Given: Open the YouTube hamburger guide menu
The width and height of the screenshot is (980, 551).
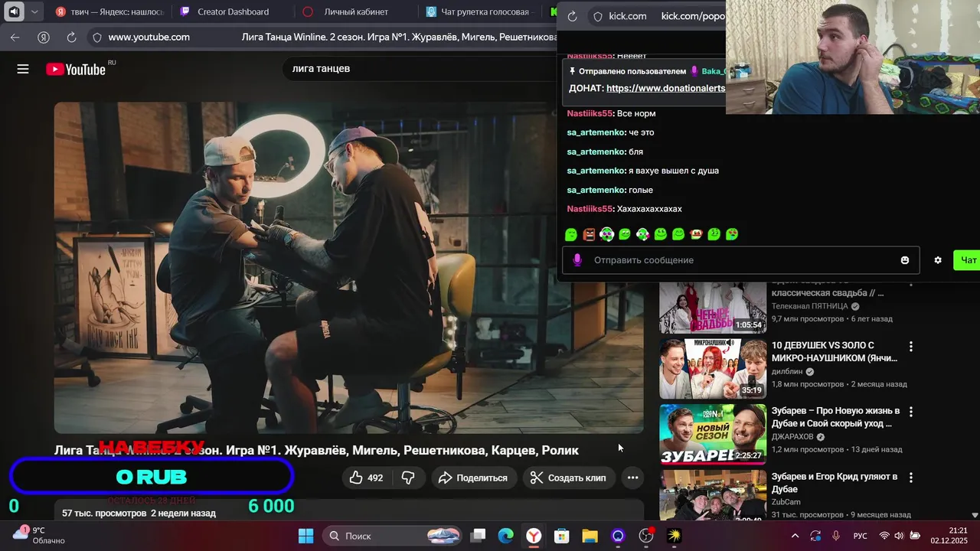Looking at the screenshot, I should [x=23, y=69].
